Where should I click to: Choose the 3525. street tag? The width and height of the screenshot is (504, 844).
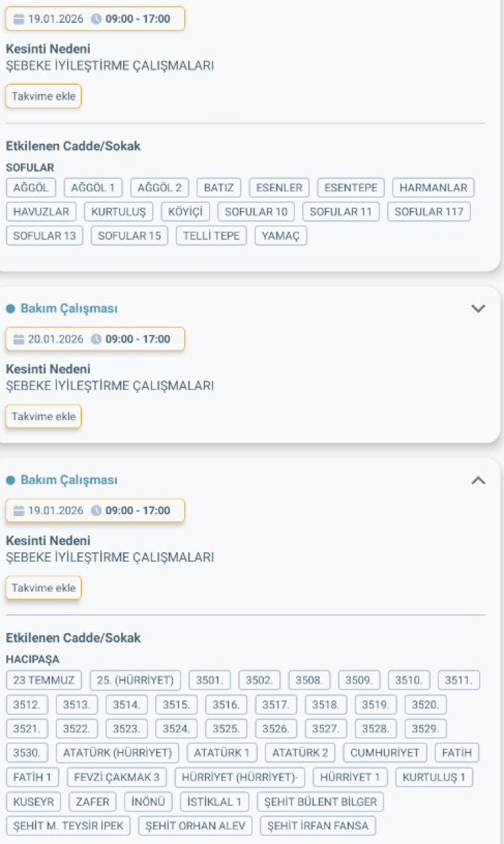226,728
